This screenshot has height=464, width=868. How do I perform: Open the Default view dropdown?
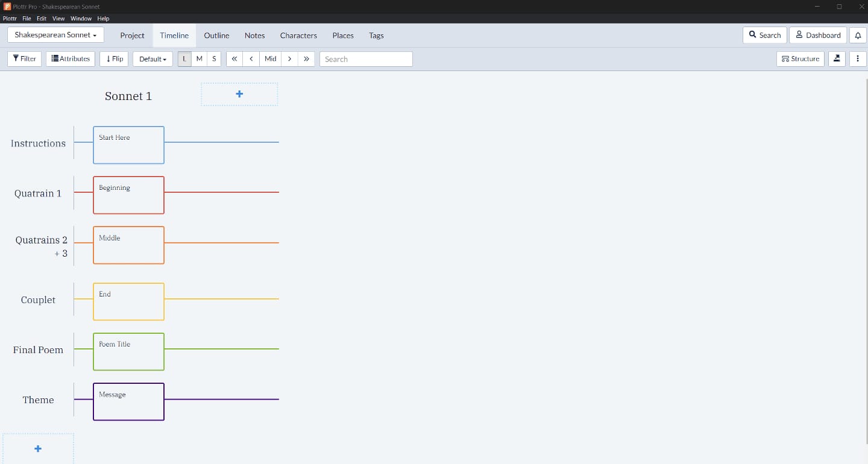153,59
